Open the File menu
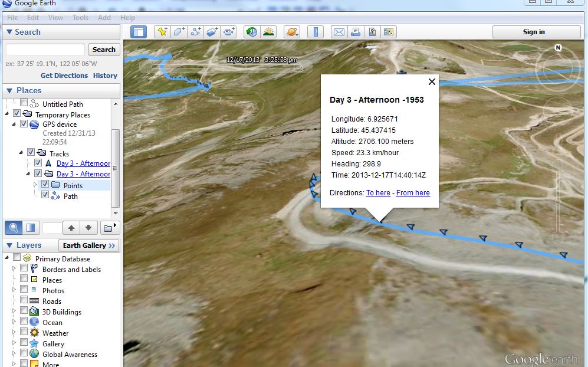The height and width of the screenshot is (367, 588). point(12,18)
